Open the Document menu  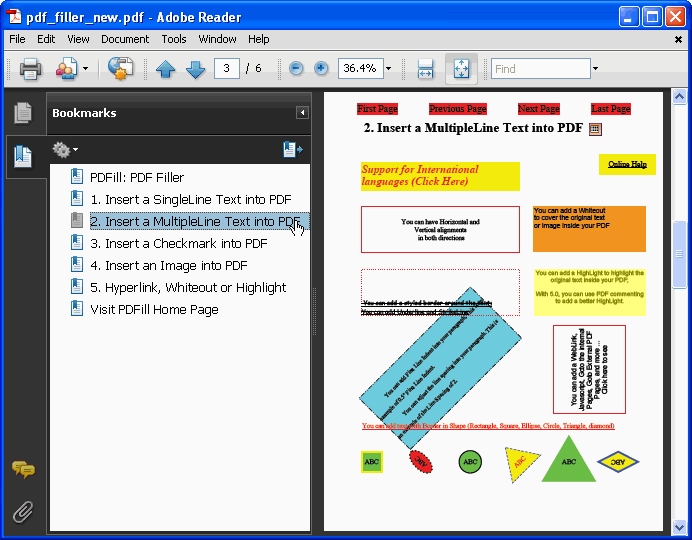tap(125, 39)
